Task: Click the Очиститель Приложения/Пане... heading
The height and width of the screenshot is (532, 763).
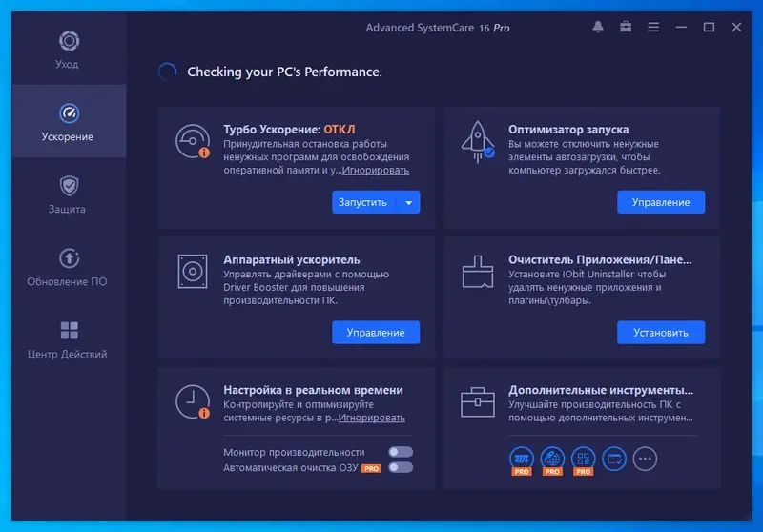Action: point(600,259)
